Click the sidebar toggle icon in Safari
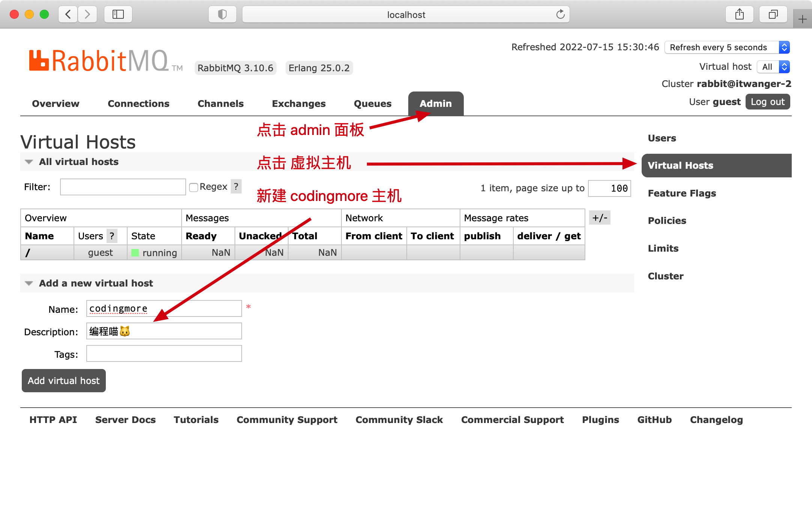The image size is (812, 513). click(x=117, y=14)
